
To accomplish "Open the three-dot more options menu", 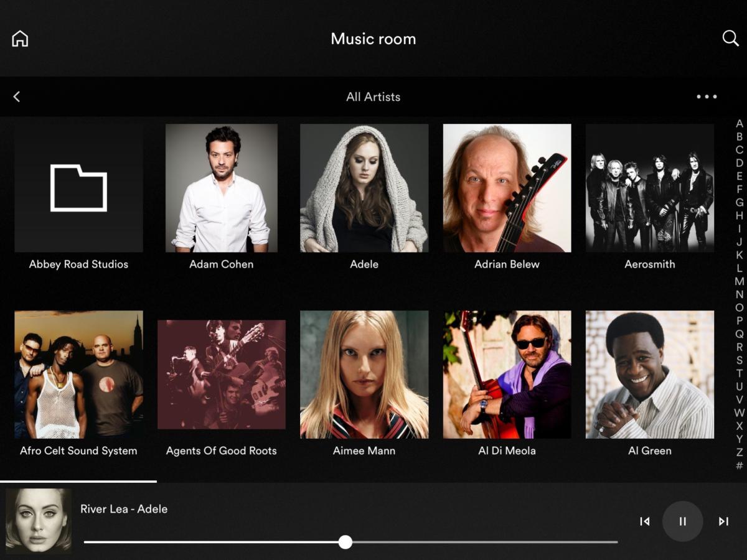I will point(707,96).
